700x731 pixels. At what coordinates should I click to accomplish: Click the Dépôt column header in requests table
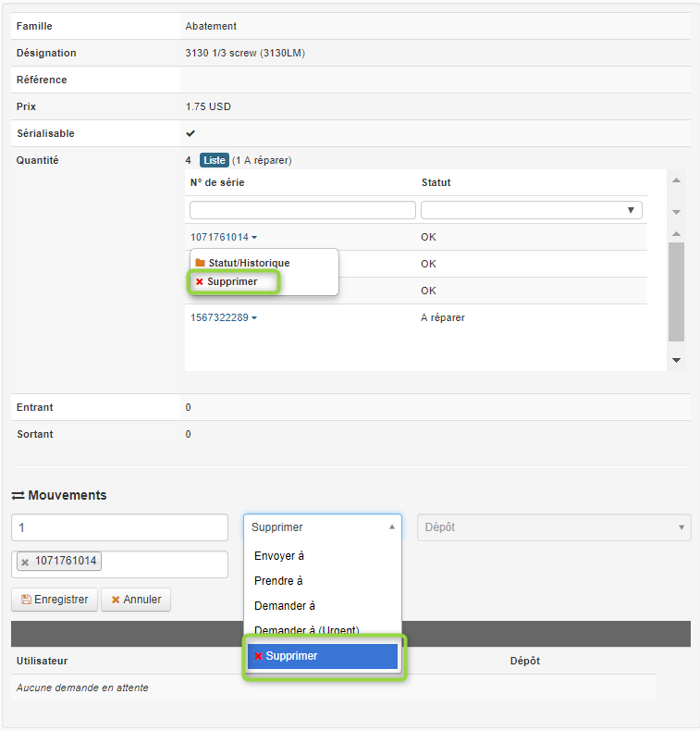[x=525, y=661]
